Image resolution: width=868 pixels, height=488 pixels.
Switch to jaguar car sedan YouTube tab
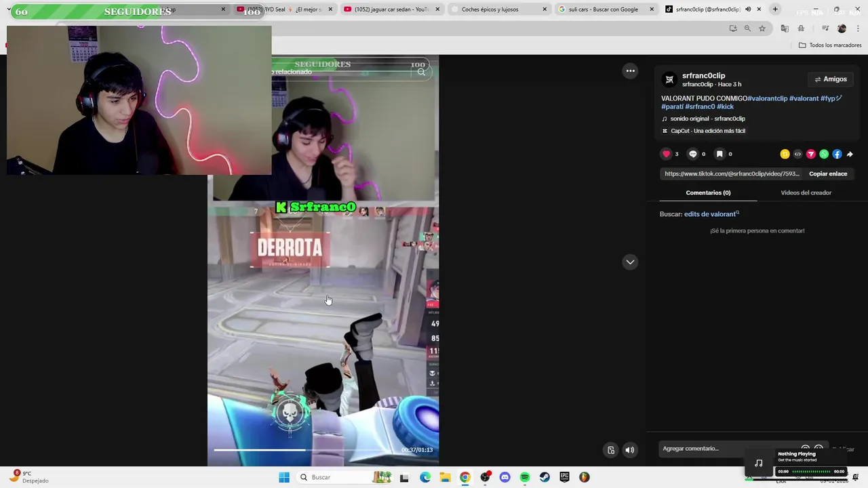391,9
